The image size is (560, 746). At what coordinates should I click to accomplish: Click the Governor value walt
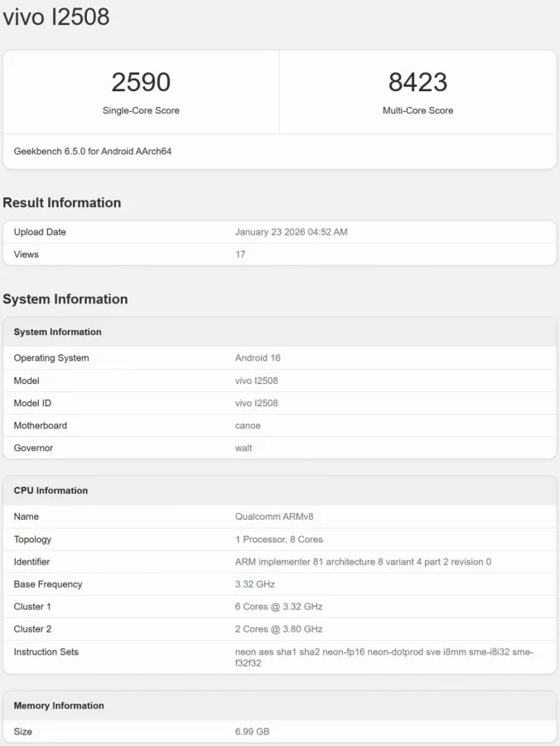[244, 448]
